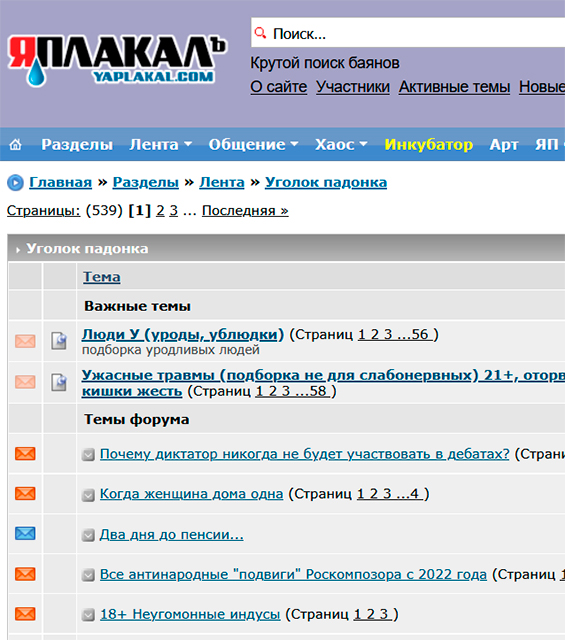The image size is (565, 640).
Task: Click orange envelope for Роскомпозора topic
Action: click(25, 574)
